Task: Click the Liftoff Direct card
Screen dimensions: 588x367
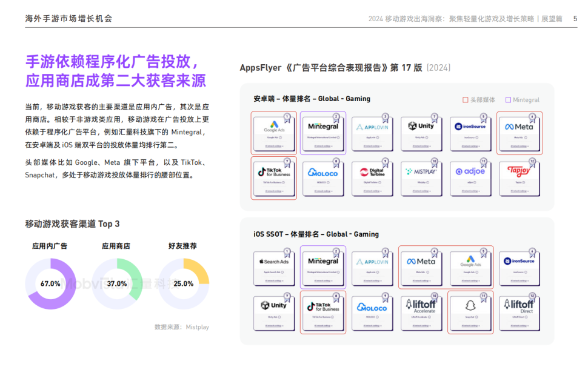Action: pyautogui.click(x=520, y=313)
